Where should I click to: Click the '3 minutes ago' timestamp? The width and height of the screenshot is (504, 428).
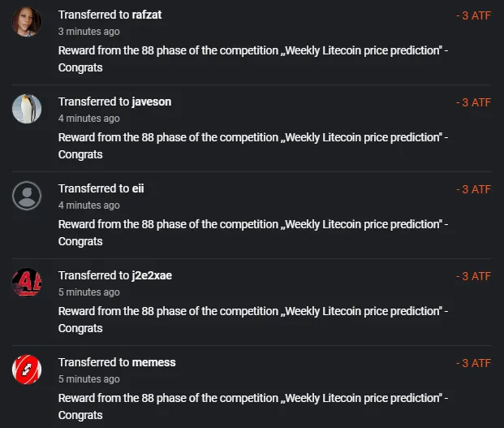[x=89, y=32]
